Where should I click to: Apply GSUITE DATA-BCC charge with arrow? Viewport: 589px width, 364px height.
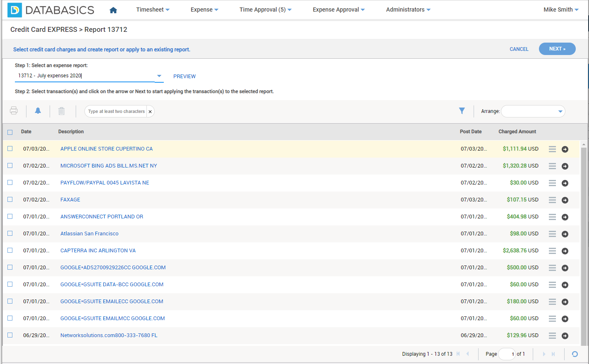(x=565, y=285)
